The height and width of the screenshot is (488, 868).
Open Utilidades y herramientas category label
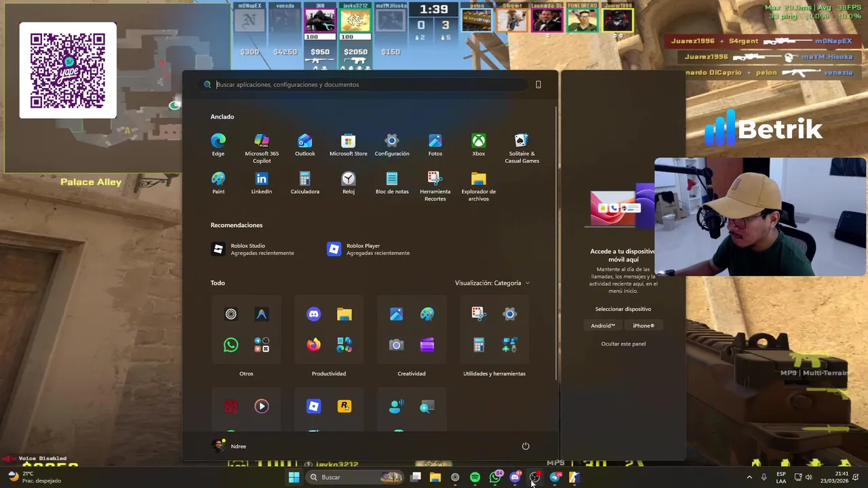pyautogui.click(x=494, y=373)
